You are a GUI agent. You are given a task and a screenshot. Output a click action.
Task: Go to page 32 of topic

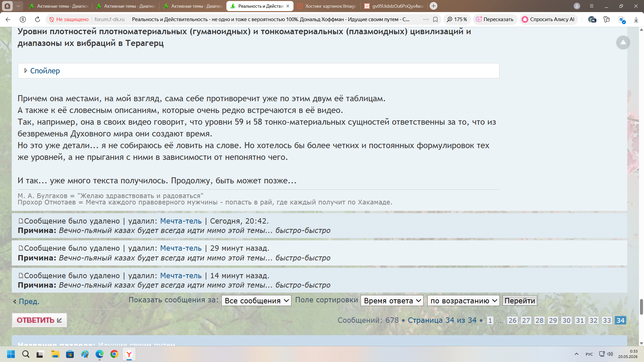[x=593, y=320]
